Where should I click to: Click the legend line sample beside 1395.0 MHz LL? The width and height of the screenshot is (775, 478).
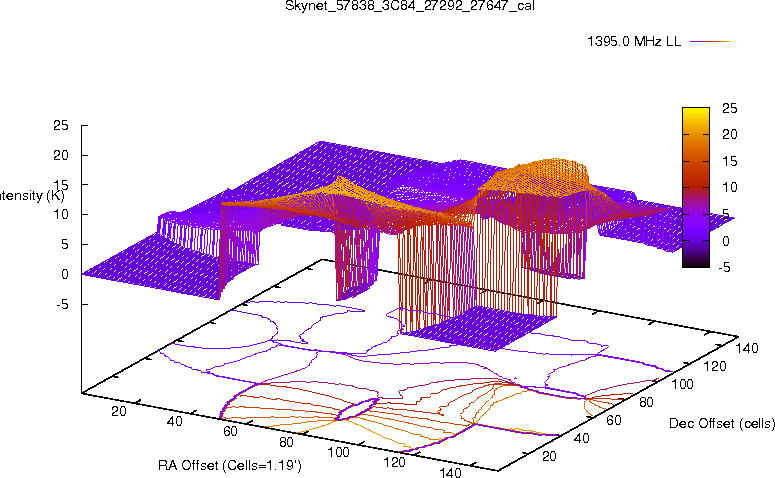click(x=710, y=42)
